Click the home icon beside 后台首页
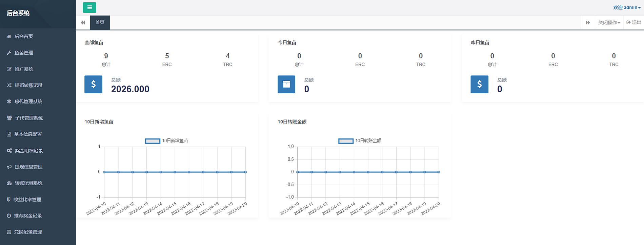 click(9, 36)
